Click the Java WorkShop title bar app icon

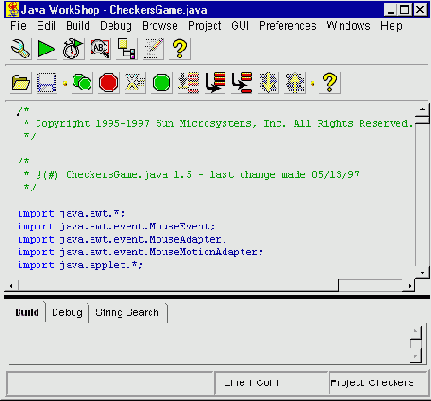[12, 9]
